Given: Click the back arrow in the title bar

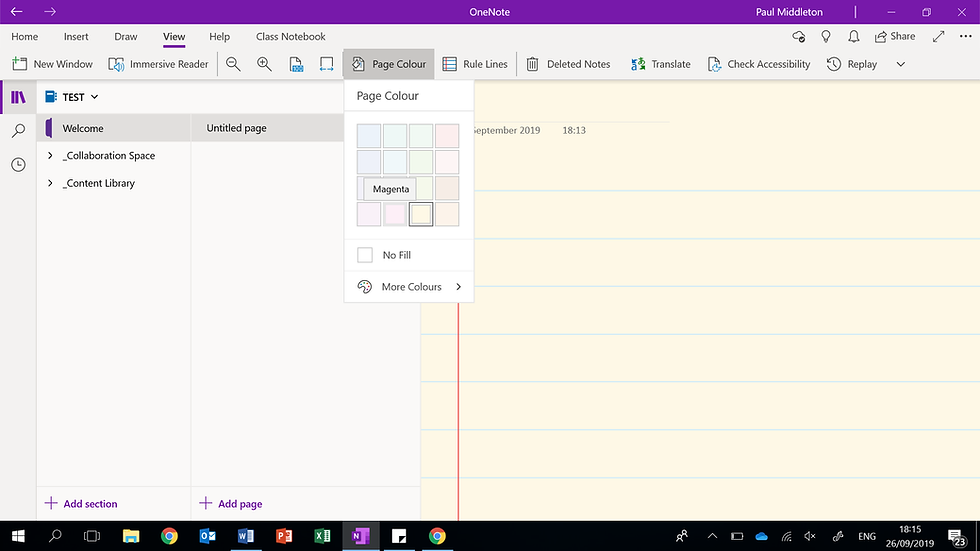Looking at the screenshot, I should click(17, 12).
